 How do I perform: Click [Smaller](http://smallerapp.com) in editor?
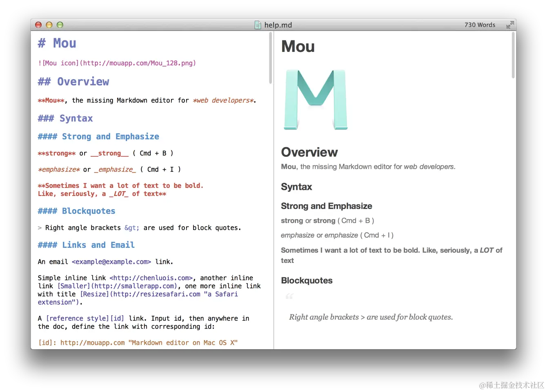[117, 286]
